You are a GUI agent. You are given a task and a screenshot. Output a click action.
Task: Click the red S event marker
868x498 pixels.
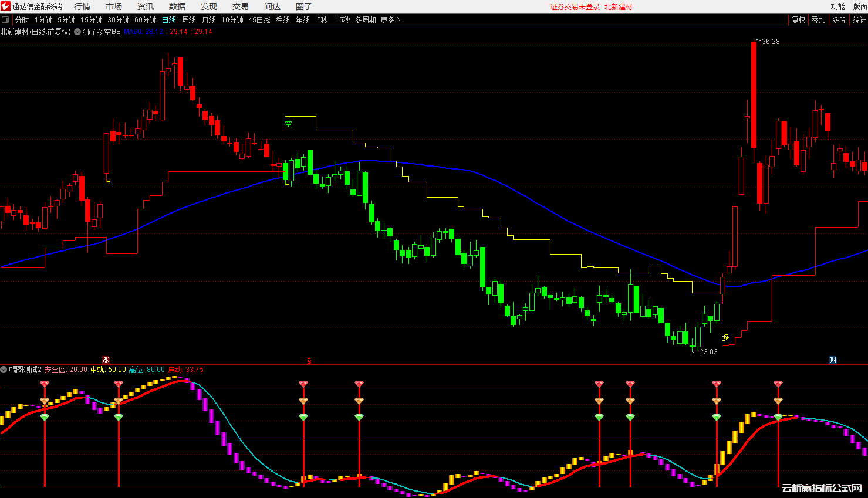click(x=309, y=361)
